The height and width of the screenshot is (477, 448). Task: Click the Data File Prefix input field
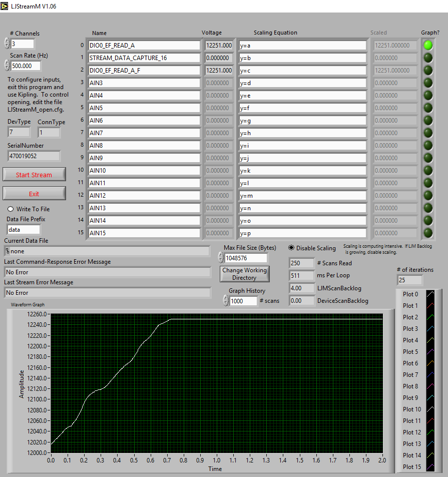coord(23,229)
